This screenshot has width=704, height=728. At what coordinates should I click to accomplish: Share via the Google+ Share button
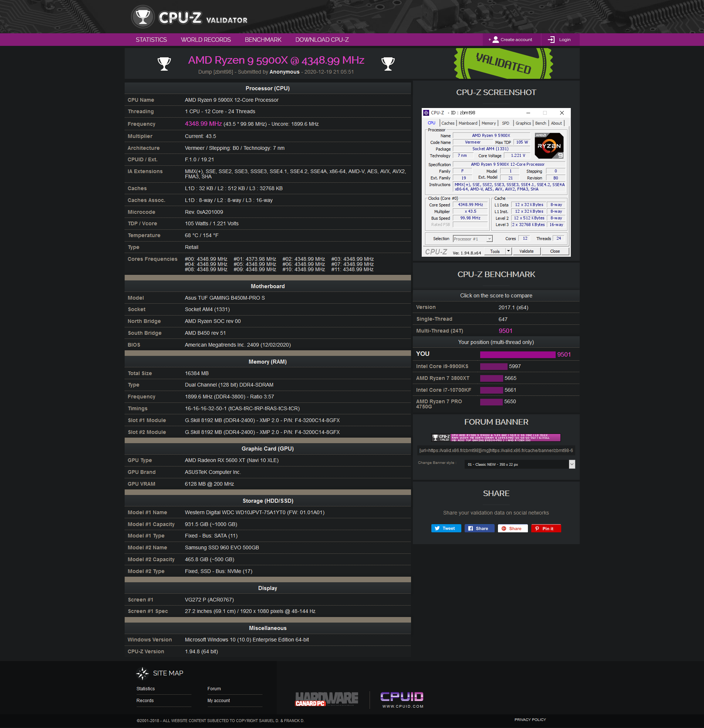coord(513,528)
